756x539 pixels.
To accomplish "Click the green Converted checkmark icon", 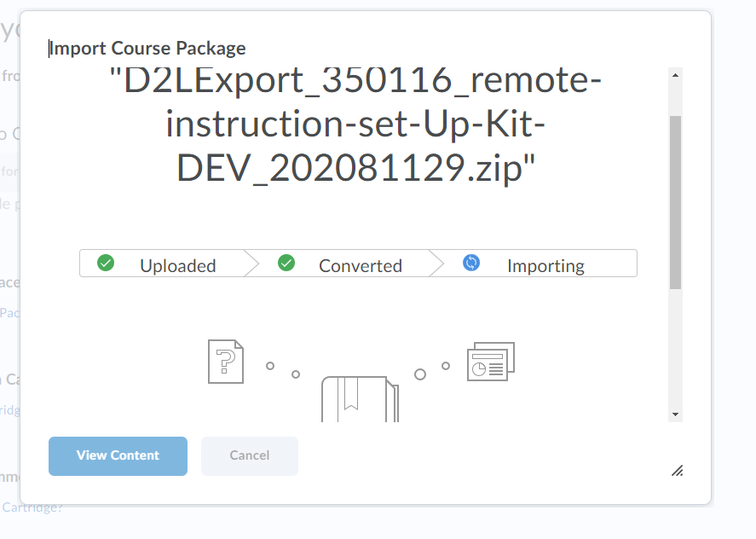I will [x=286, y=263].
